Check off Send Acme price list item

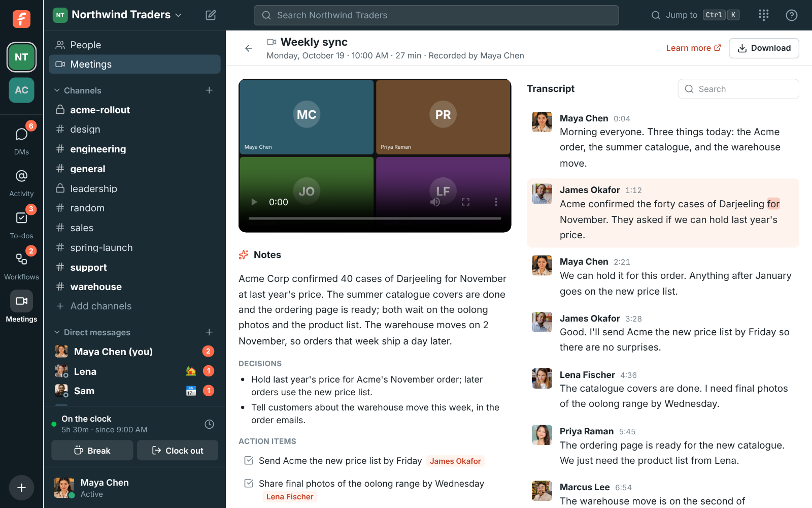249,460
